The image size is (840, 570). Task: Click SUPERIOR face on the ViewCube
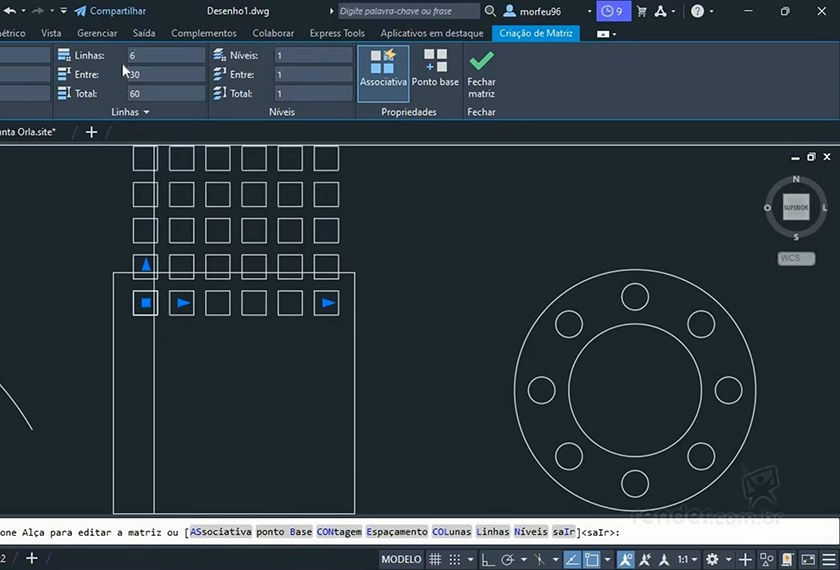pyautogui.click(x=796, y=208)
